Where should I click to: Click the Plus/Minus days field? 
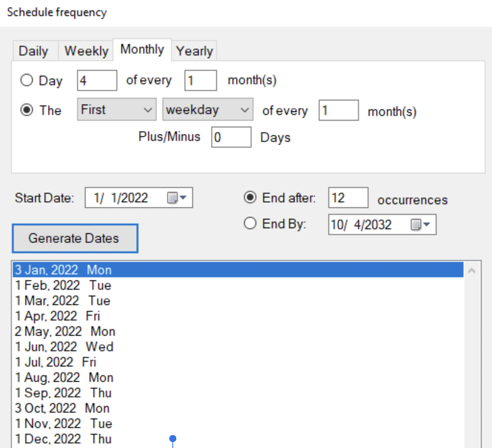pos(231,137)
